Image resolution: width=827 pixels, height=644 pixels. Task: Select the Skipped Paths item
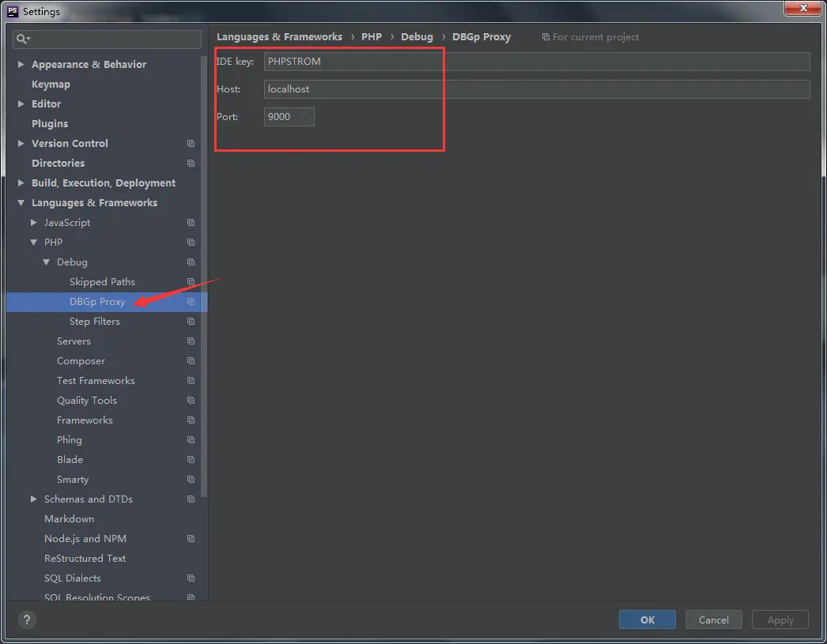point(102,282)
